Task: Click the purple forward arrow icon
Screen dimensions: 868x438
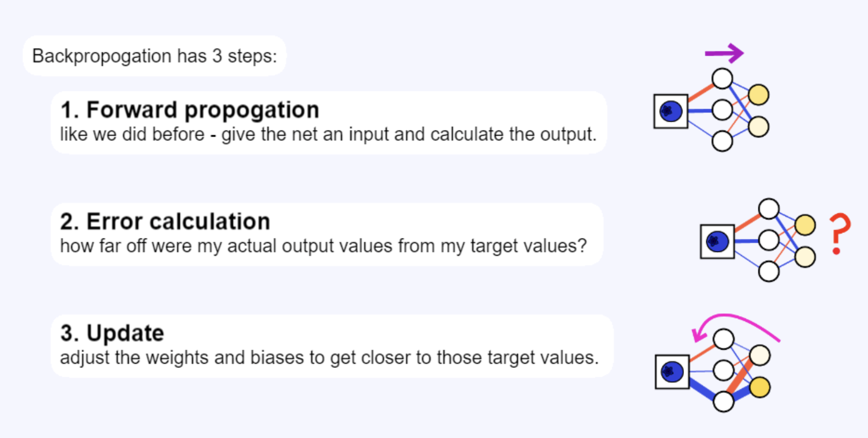Action: (724, 54)
